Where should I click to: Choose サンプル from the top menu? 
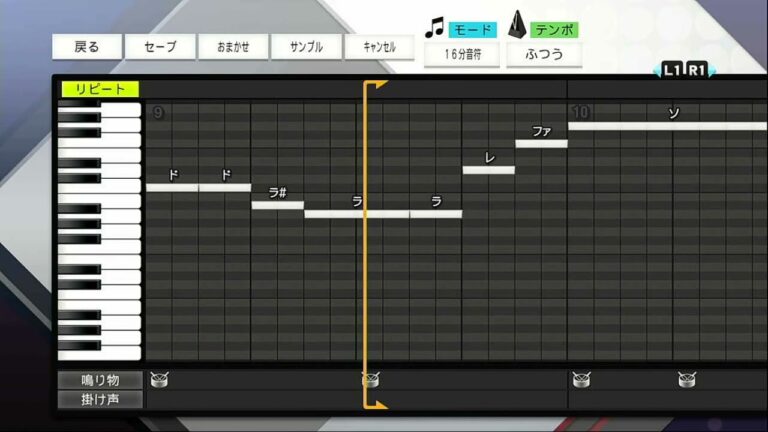click(x=306, y=47)
